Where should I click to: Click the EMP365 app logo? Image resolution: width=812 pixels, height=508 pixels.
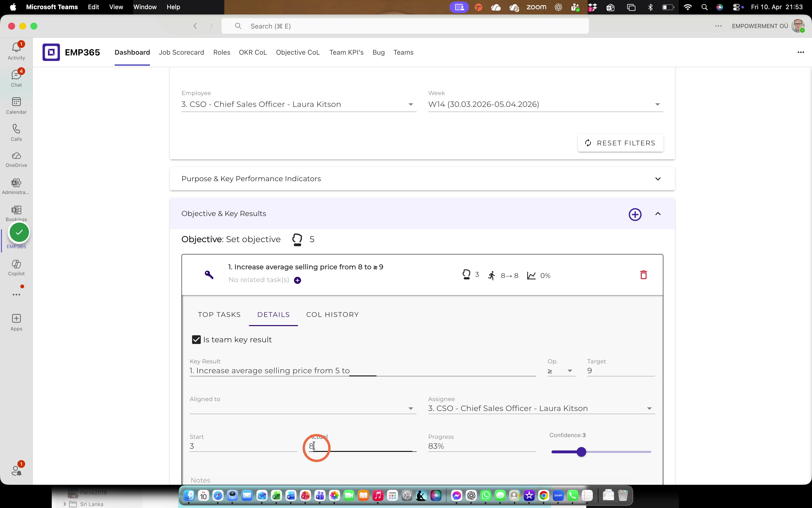[51, 52]
